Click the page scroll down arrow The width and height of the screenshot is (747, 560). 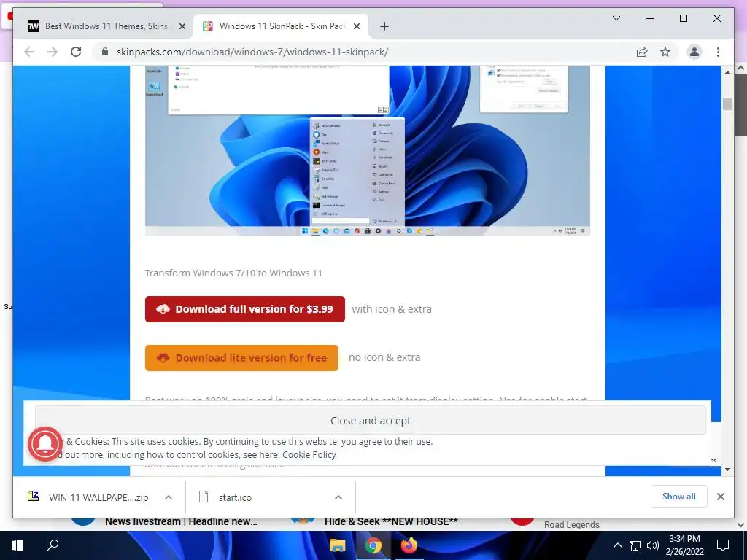(x=727, y=470)
